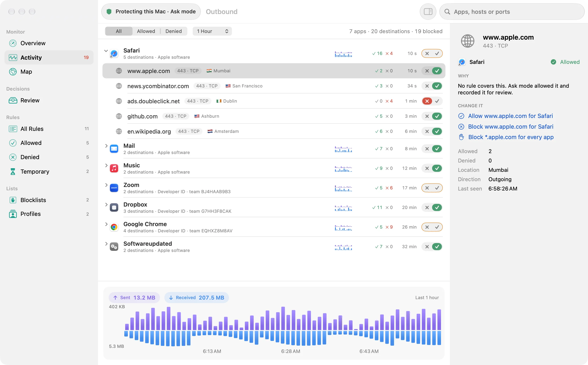
Task: Click Block *.apple.com for every app
Action: (x=506, y=137)
